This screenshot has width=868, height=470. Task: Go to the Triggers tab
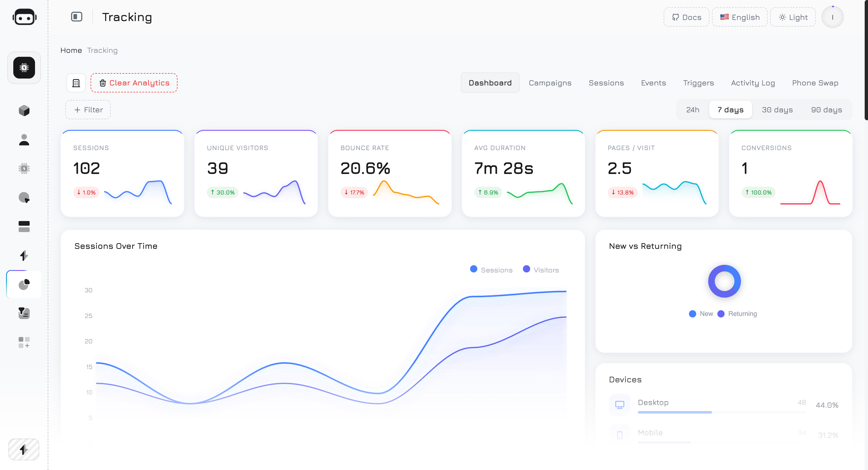[x=699, y=83]
